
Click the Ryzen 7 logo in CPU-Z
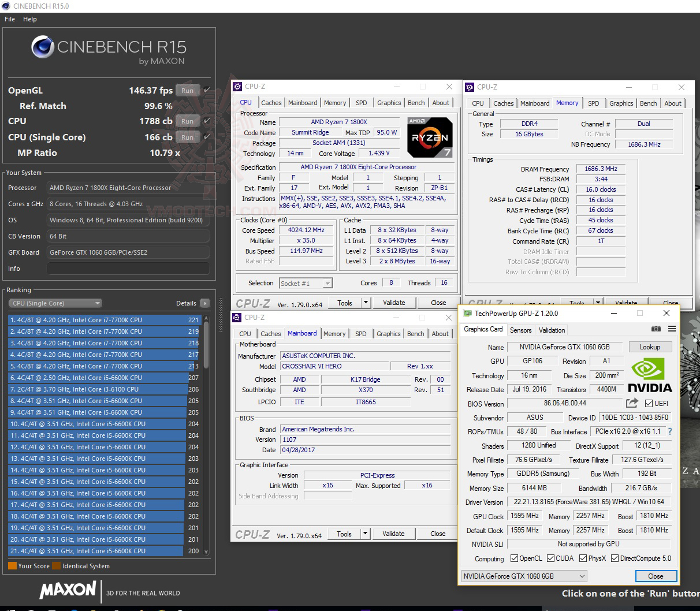pyautogui.click(x=430, y=137)
